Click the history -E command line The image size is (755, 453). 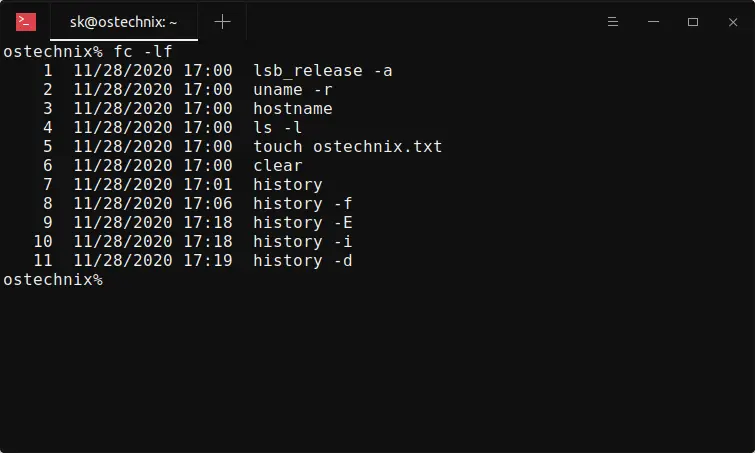click(303, 222)
